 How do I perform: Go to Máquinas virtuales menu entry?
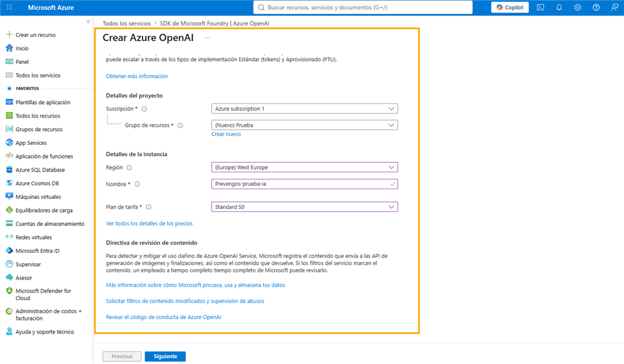click(x=38, y=196)
